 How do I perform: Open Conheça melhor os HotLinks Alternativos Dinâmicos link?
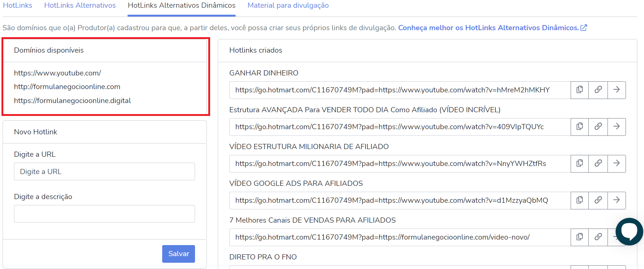pos(492,28)
